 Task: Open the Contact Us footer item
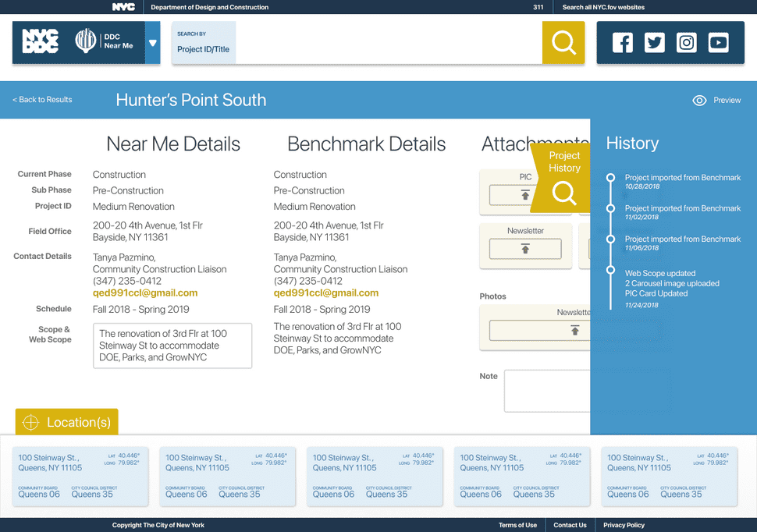point(570,525)
